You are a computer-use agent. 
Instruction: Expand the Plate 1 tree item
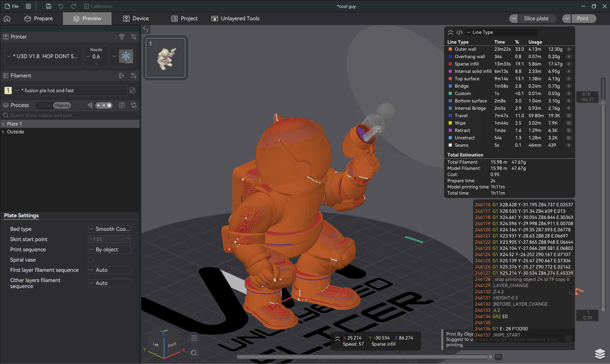[3, 124]
